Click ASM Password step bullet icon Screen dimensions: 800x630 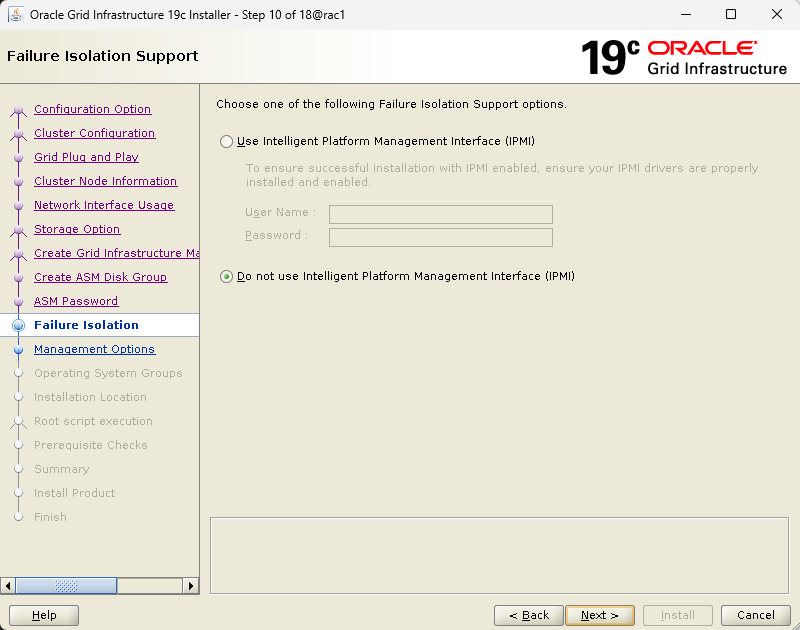18,301
